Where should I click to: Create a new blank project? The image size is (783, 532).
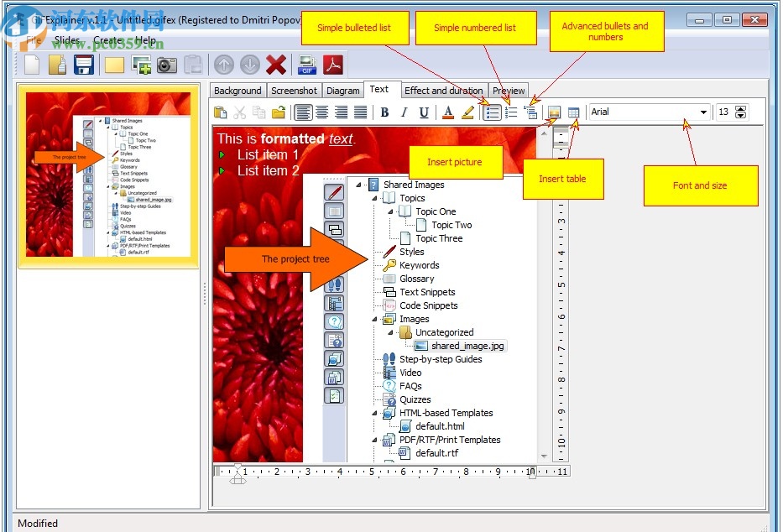[x=32, y=65]
